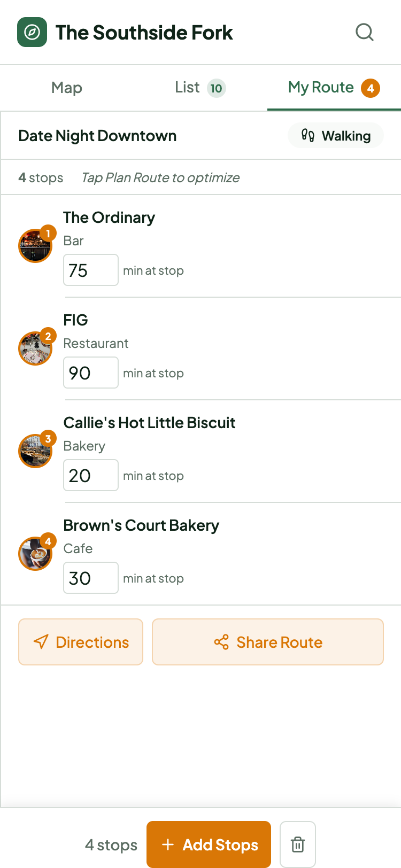Click The Ordinary stop thumbnail

pyautogui.click(x=35, y=246)
